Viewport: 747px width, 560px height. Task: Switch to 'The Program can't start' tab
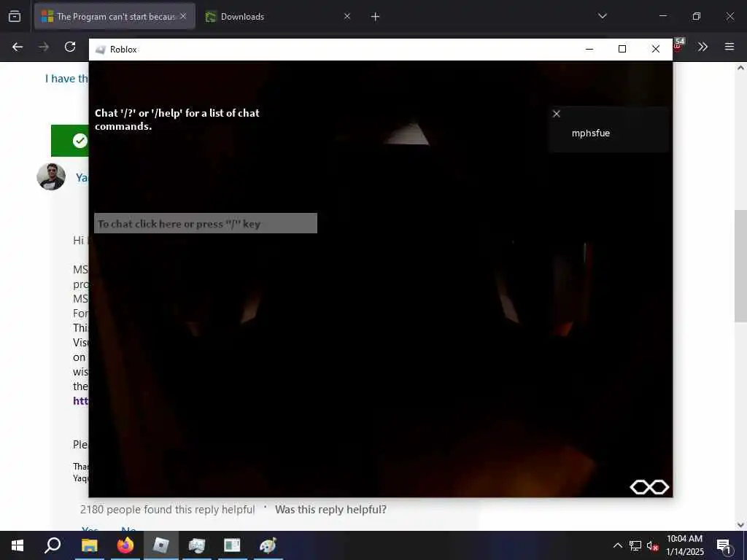(115, 17)
